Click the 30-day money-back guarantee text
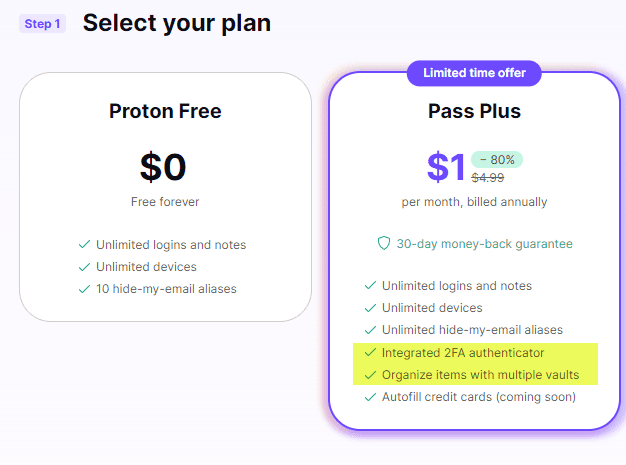Screen dimensions: 626x465 484,244
